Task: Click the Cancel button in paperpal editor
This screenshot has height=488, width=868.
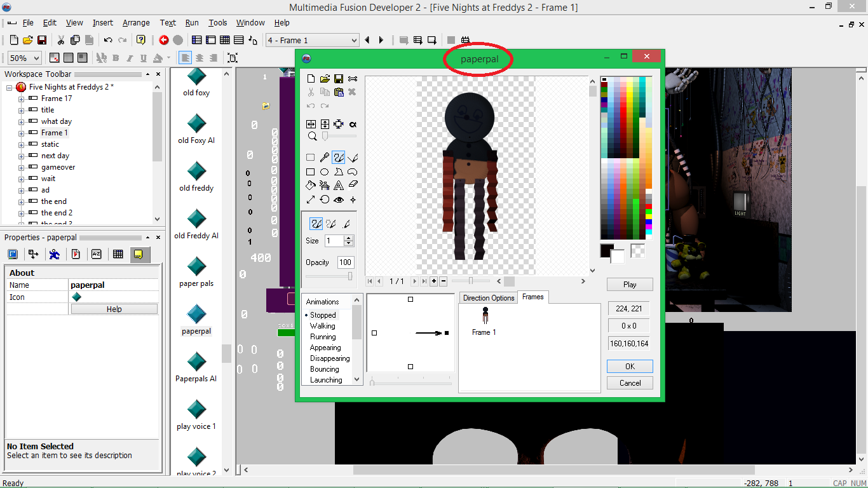Action: [x=630, y=383]
